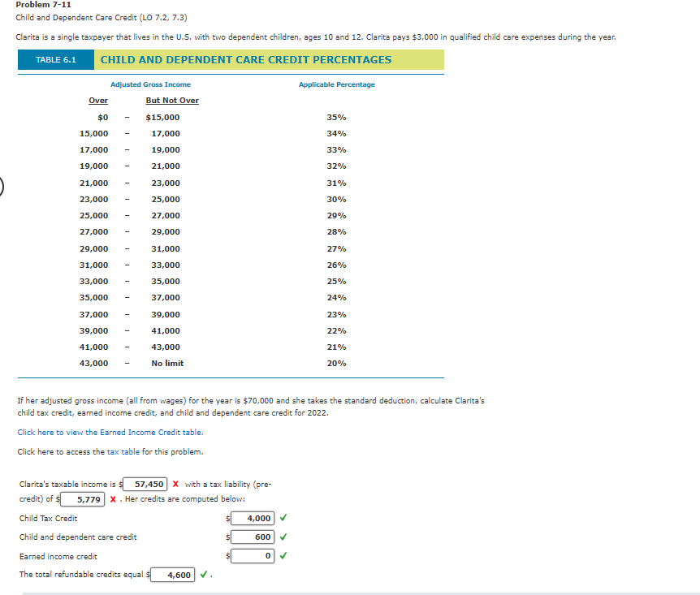This screenshot has height=595, width=700.
Task: Click the 23% percentage value
Action: (337, 315)
